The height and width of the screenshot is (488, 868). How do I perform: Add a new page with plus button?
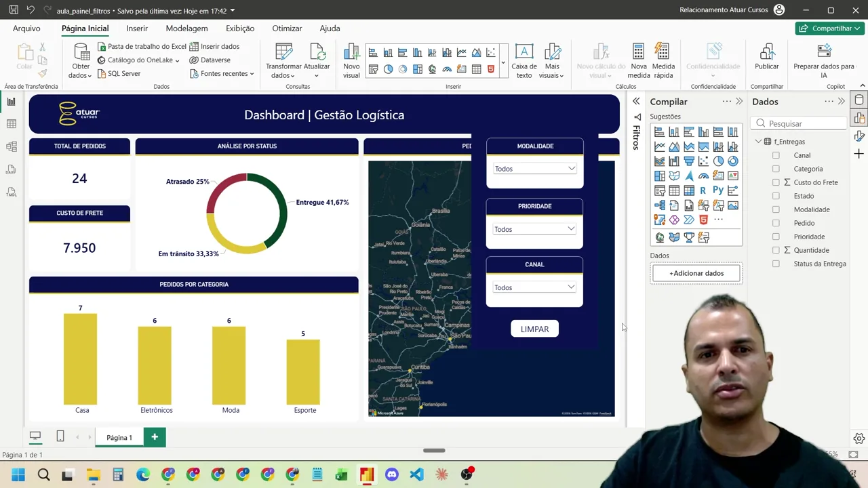(x=155, y=437)
